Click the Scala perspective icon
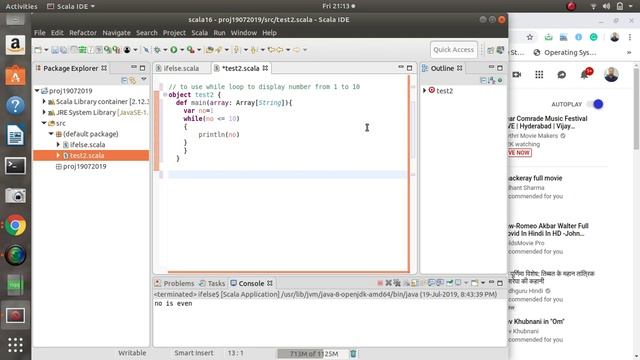 (x=500, y=50)
